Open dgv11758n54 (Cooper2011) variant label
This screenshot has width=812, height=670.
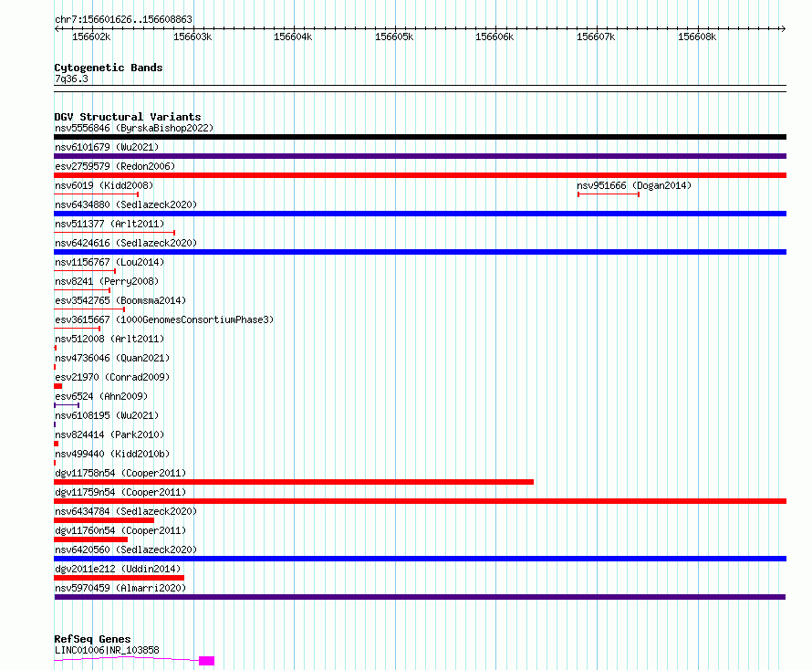coord(120,473)
